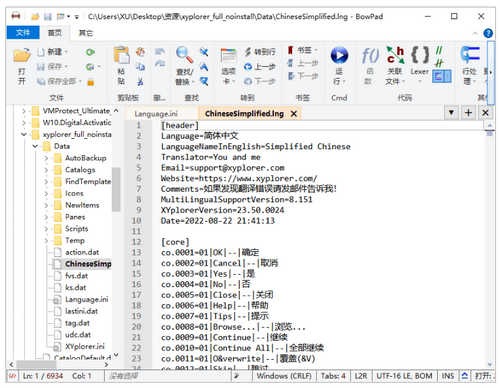Click the save icon in quick access toolbar

point(48,16)
